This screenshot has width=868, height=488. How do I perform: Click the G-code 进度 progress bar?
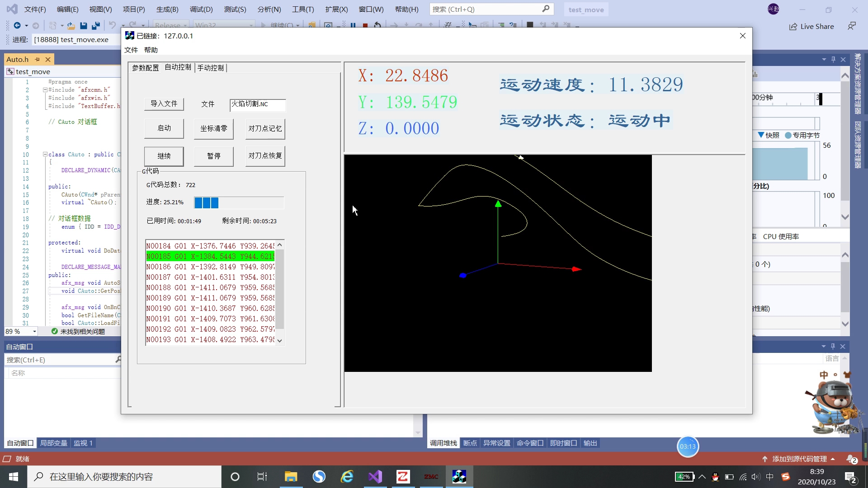239,202
